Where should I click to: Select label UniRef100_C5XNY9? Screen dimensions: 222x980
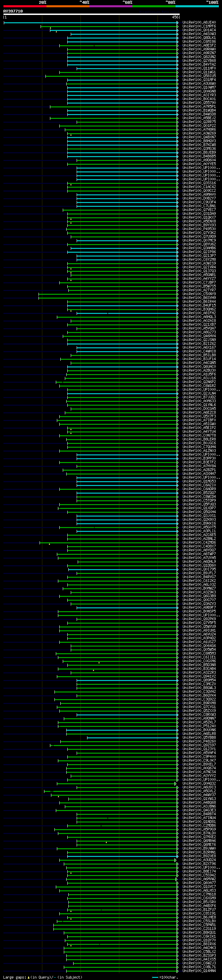[199, 294]
